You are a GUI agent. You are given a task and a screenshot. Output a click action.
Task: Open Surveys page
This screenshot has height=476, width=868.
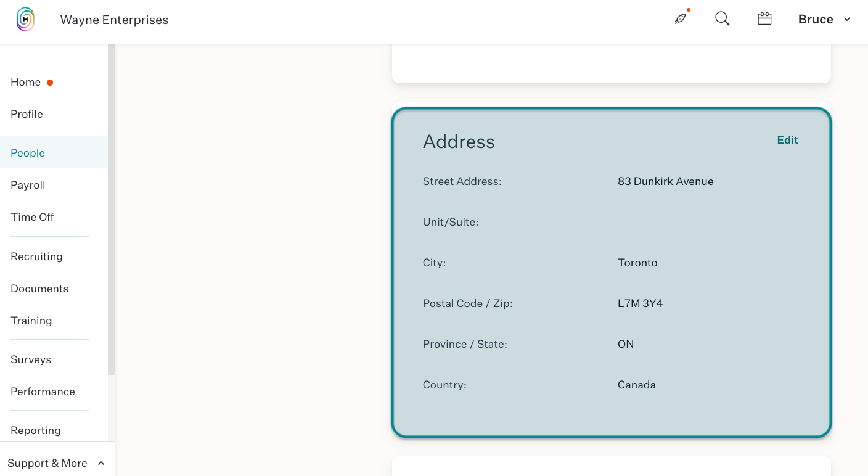coord(31,359)
